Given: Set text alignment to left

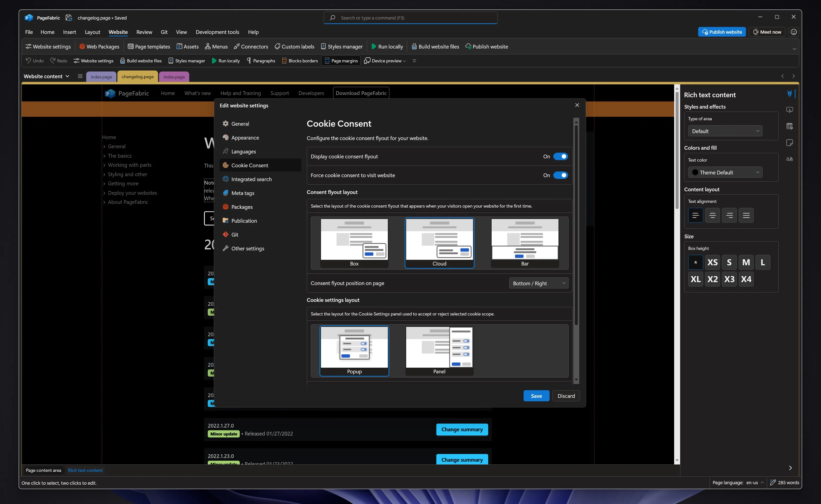Looking at the screenshot, I should (x=695, y=215).
